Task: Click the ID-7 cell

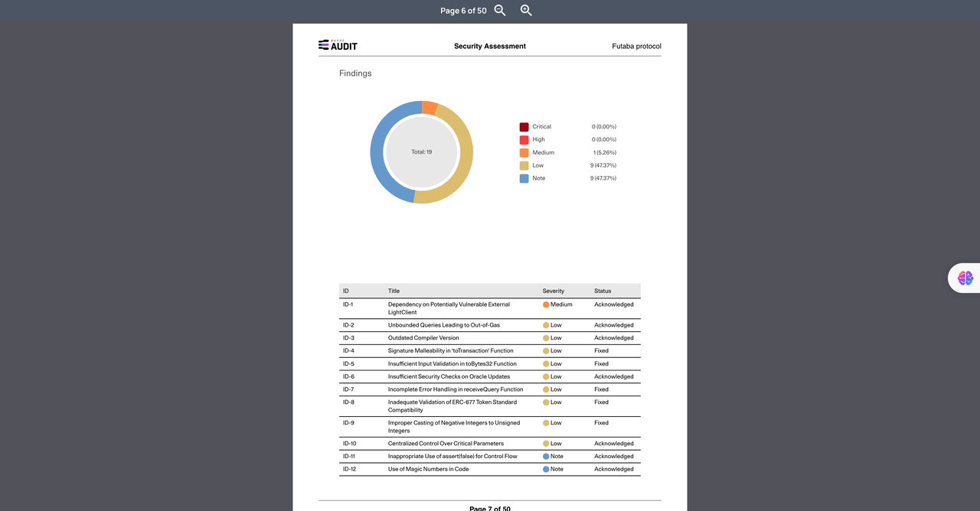Action: click(348, 389)
